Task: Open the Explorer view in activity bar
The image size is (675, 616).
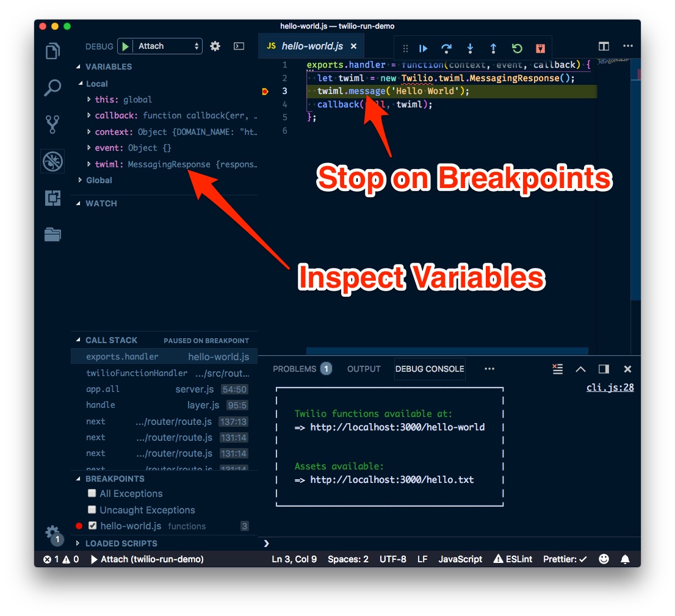Action: pos(52,51)
